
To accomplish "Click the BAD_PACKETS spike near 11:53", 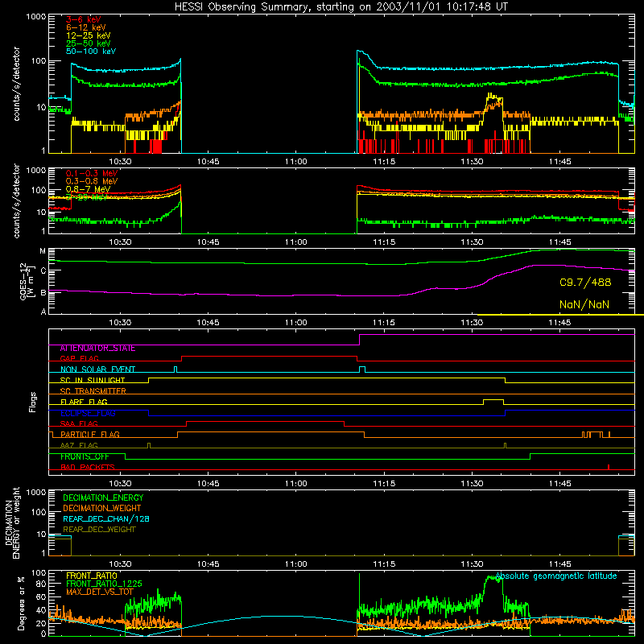I will click(x=609, y=467).
